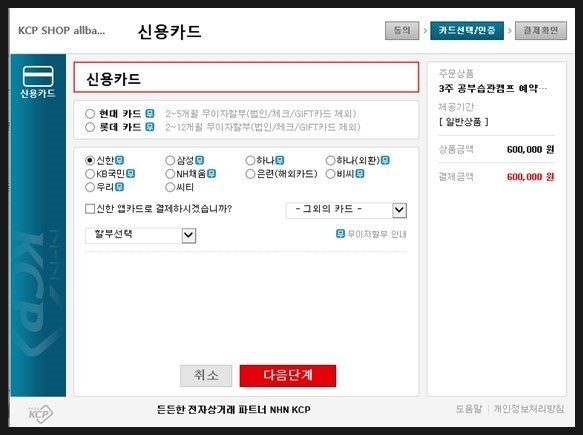Click info icon beside NH채움 card
This screenshot has width=583, height=435.
[212, 174]
